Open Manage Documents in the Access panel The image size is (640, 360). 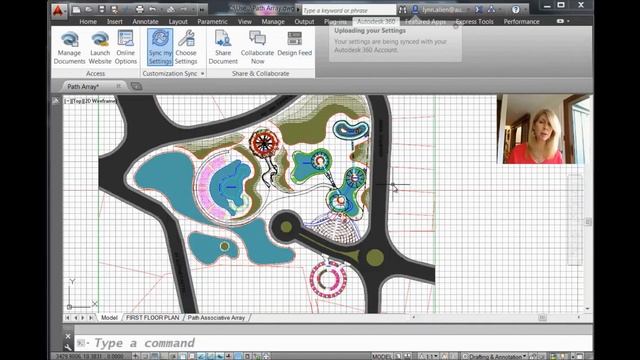point(69,47)
